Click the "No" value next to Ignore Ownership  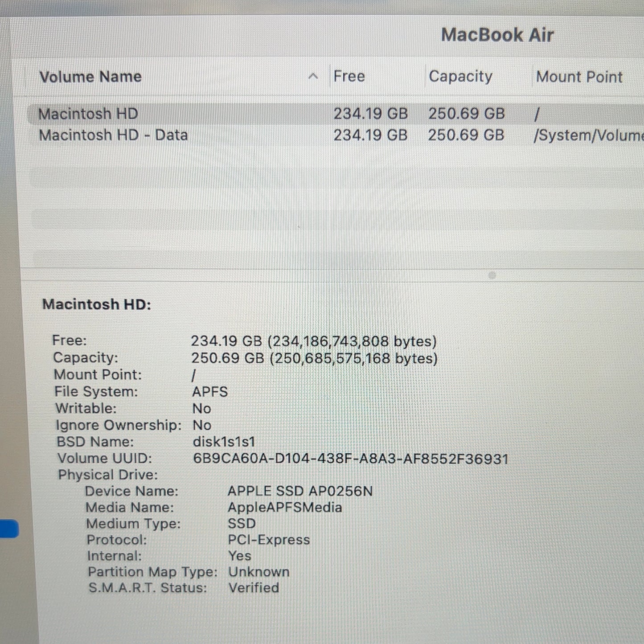coord(202,425)
